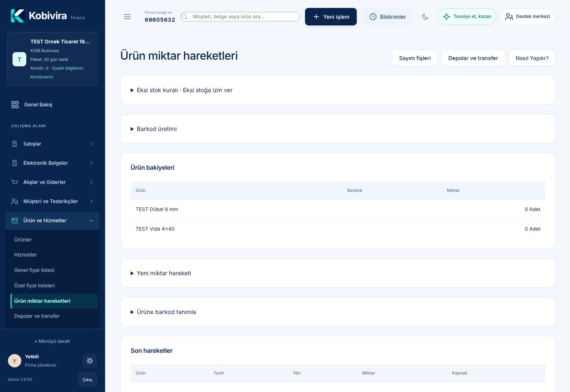The height and width of the screenshot is (392, 570).
Task: Open Bildirimler notifications button
Action: pos(388,17)
